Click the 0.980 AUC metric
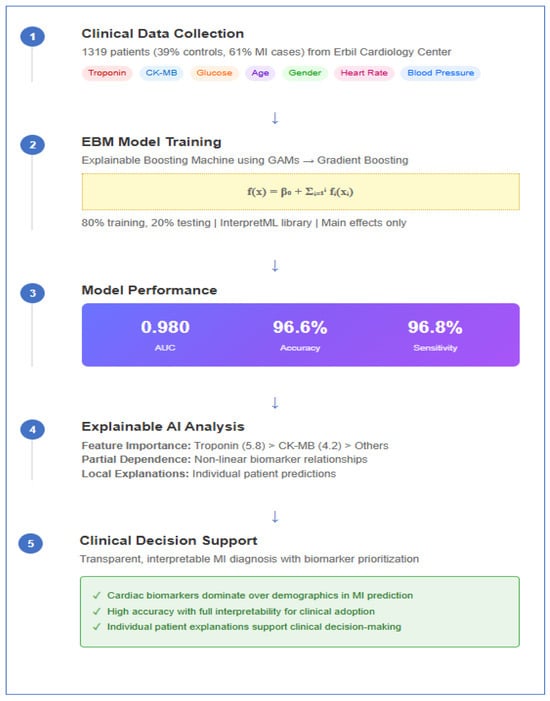Screen dimensions: 550x701 pyautogui.click(x=165, y=334)
